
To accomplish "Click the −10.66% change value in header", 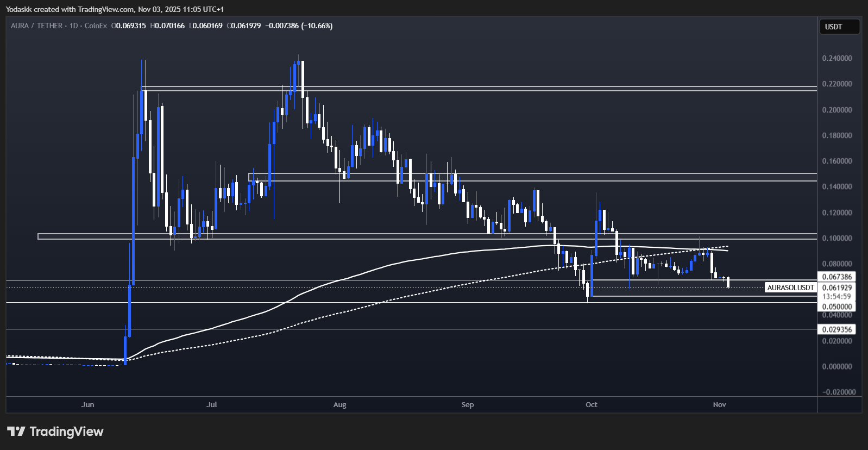I will point(317,26).
